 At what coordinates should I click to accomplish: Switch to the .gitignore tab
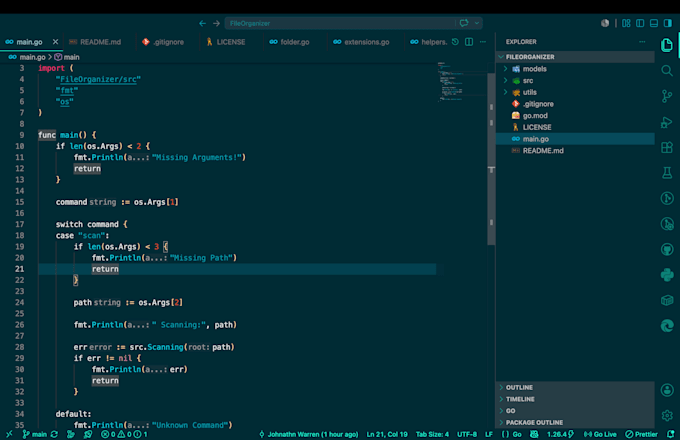point(168,42)
